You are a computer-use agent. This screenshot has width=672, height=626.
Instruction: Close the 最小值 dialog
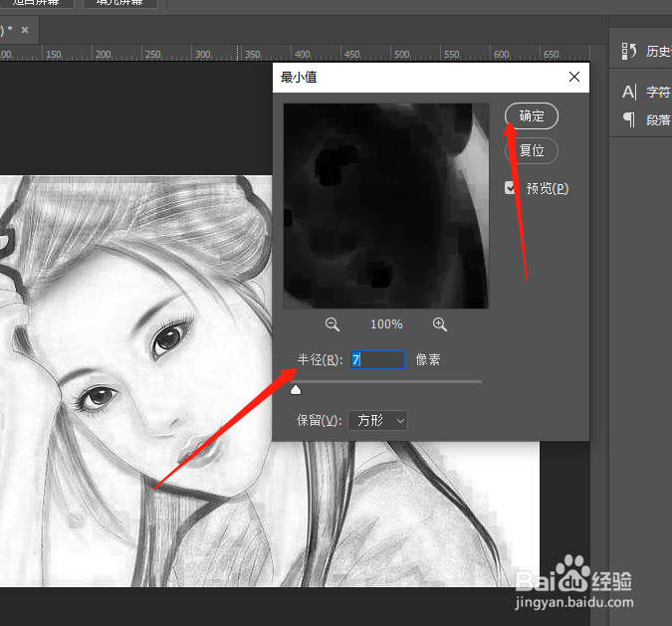[574, 77]
